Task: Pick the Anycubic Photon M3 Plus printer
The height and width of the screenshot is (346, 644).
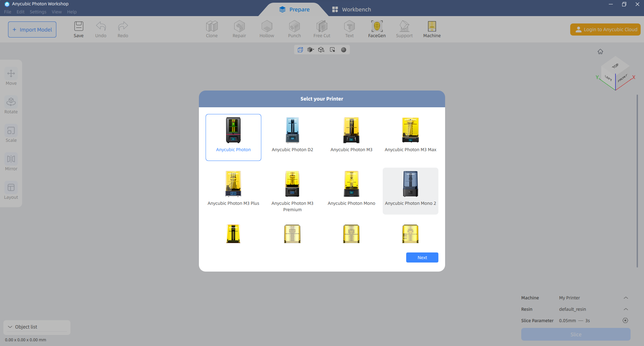Action: [233, 191]
